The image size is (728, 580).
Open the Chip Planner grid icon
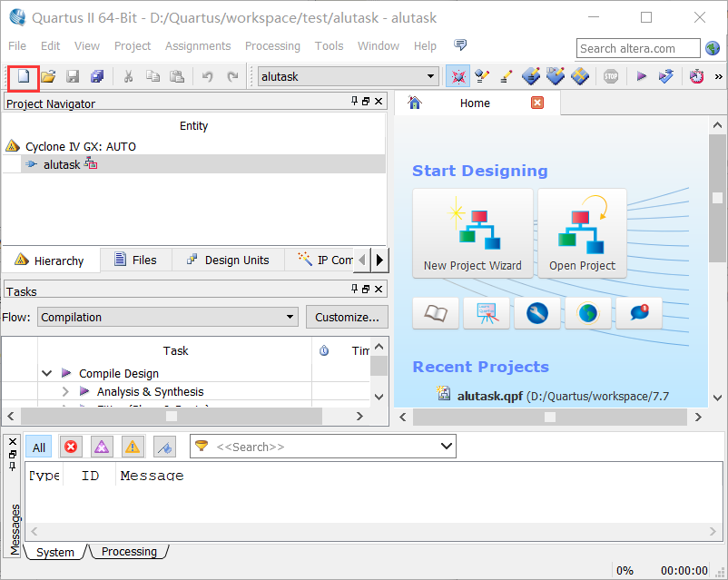tap(580, 76)
